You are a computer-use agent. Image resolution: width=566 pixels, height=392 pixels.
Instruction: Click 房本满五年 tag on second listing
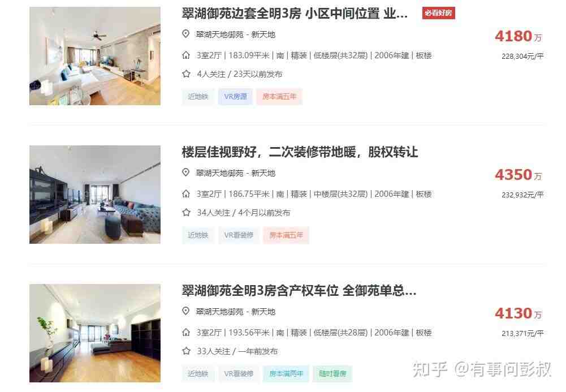click(286, 235)
